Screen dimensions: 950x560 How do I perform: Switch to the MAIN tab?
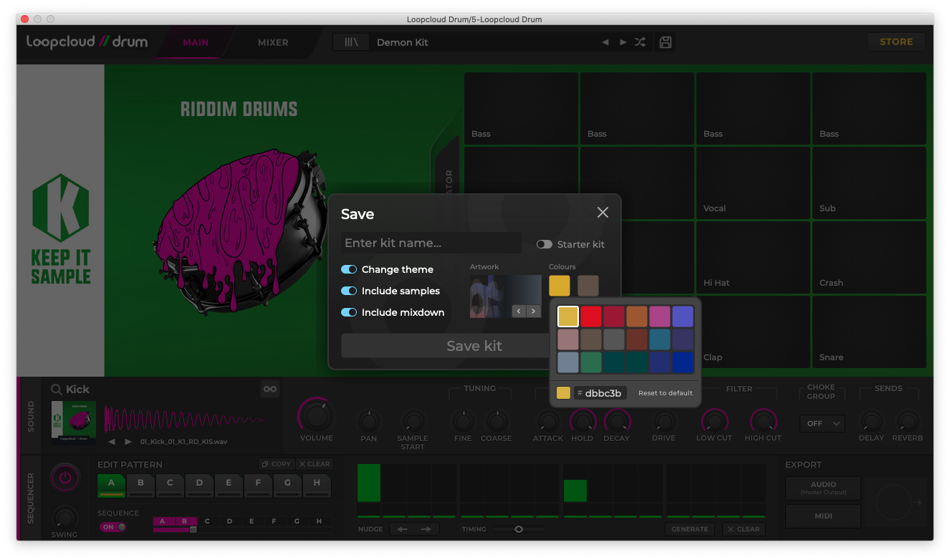[x=196, y=42]
